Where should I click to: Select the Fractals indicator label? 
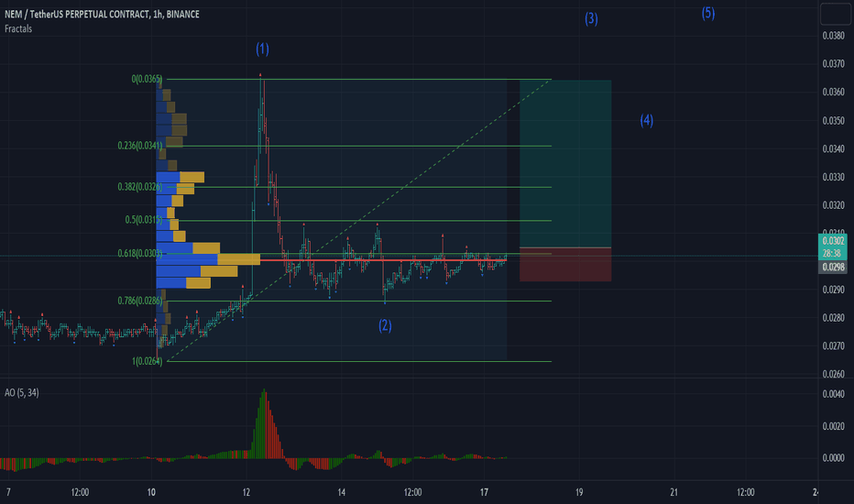click(18, 29)
